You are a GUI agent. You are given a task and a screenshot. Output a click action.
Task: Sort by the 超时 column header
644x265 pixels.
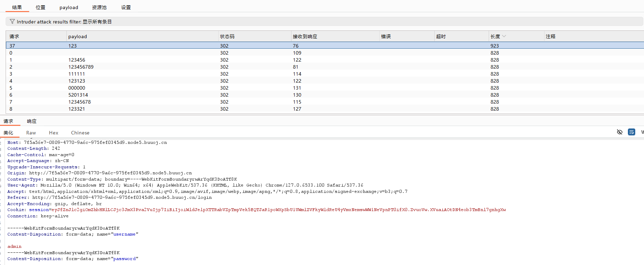click(461, 36)
